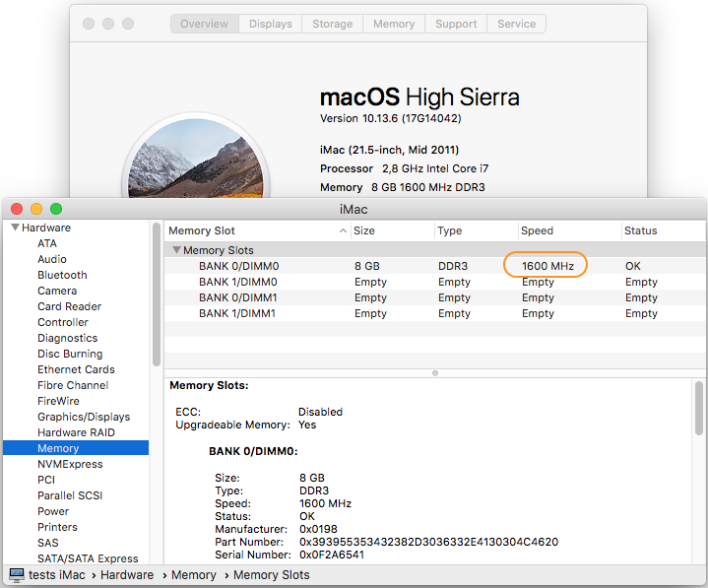Click the Status column header
Screen dimensions: 708x588
click(x=664, y=230)
